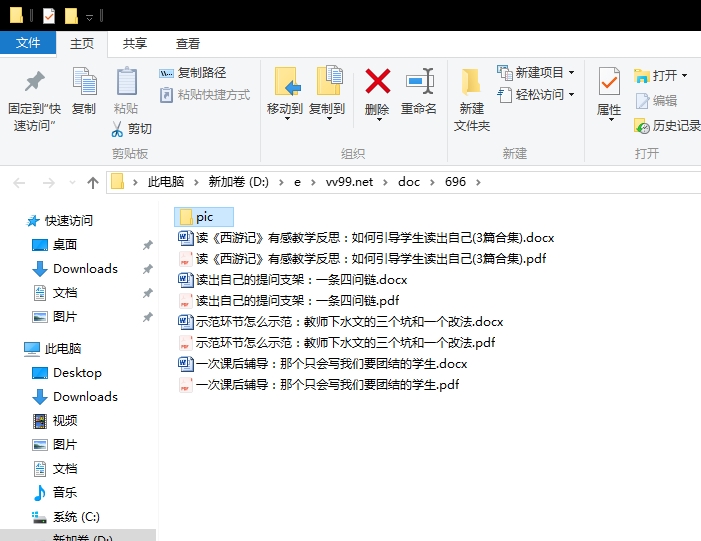Click History (历史记录) button
Image resolution: width=701 pixels, height=541 pixels.
[667, 126]
